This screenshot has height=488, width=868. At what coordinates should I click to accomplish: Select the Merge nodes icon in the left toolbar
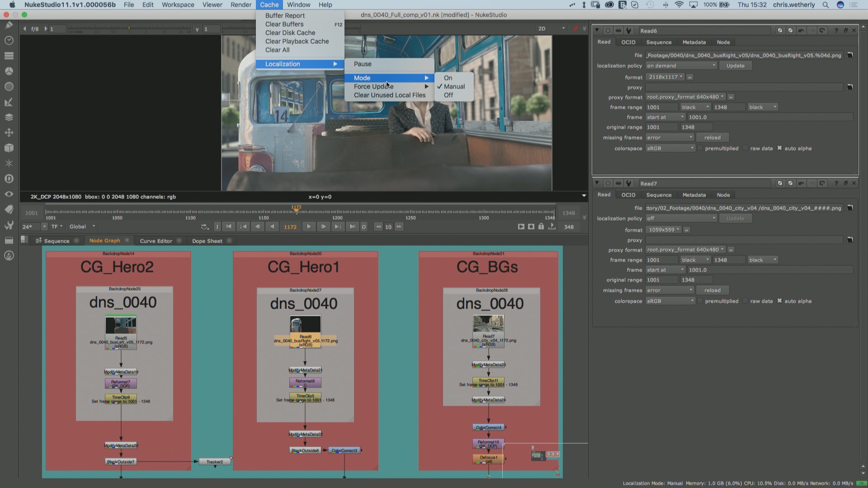[9, 117]
